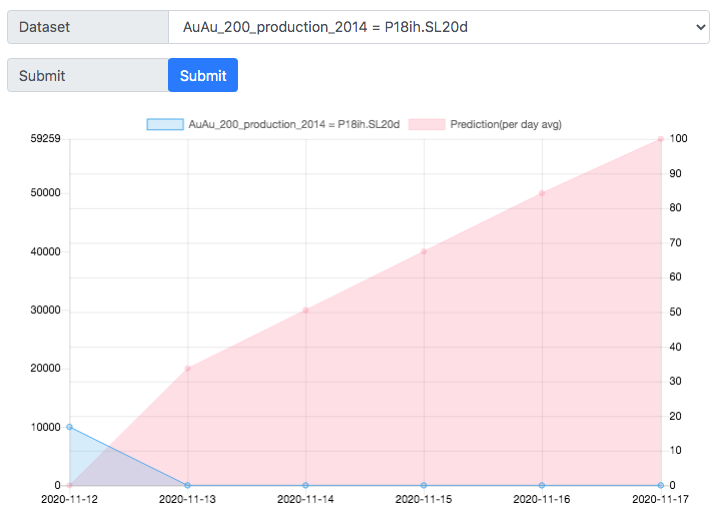Image resolution: width=718 pixels, height=519 pixels.
Task: Click the Dataset field label
Action: coord(88,27)
